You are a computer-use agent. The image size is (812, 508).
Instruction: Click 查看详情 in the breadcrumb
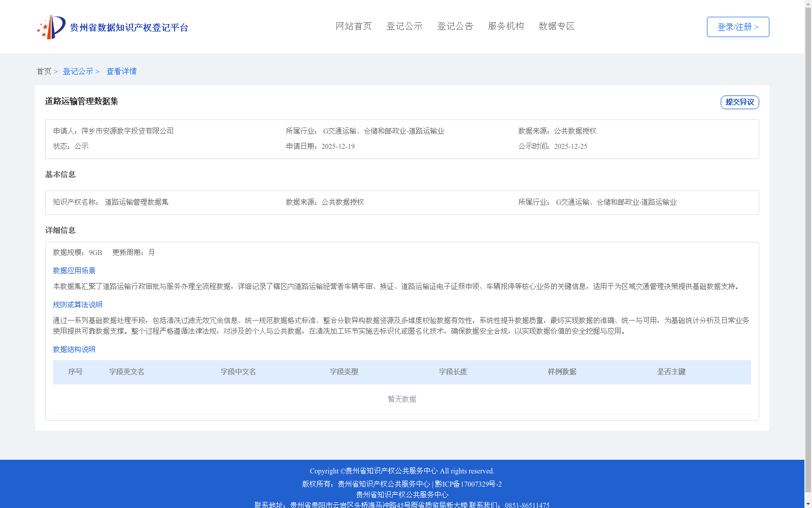[121, 71]
